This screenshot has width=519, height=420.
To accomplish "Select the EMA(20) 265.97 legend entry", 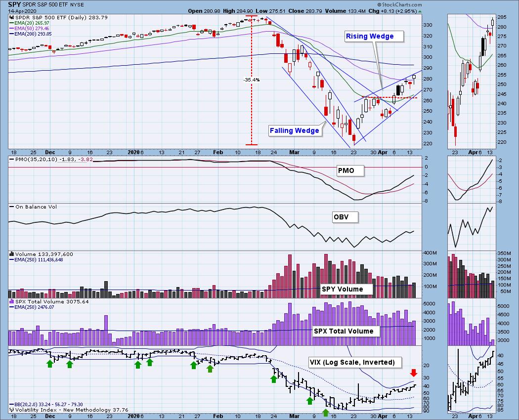I will tap(29, 23).
